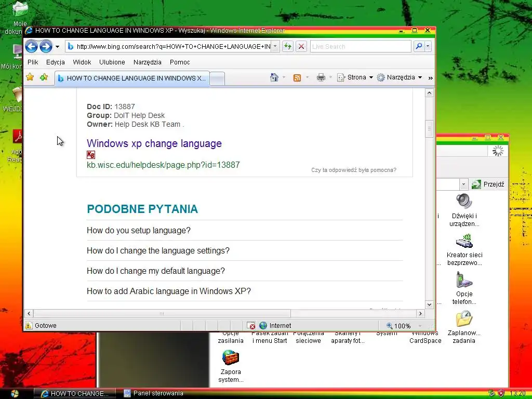Open Dźwięki i urządzenia icon in Panel sterowania
This screenshot has height=399, width=532.
pos(464,210)
